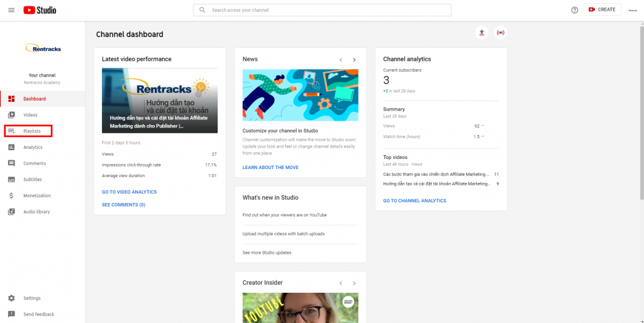Open the hamburger menu icon

click(11, 10)
